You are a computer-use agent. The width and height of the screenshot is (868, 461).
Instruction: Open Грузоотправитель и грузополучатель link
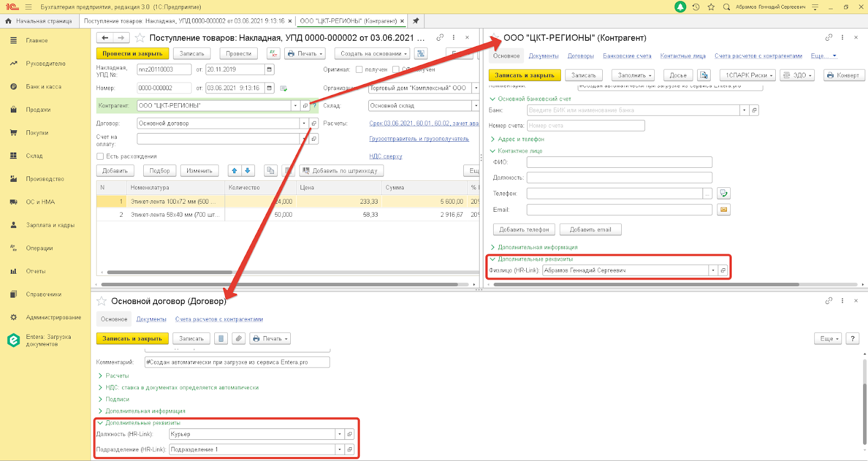coord(419,139)
